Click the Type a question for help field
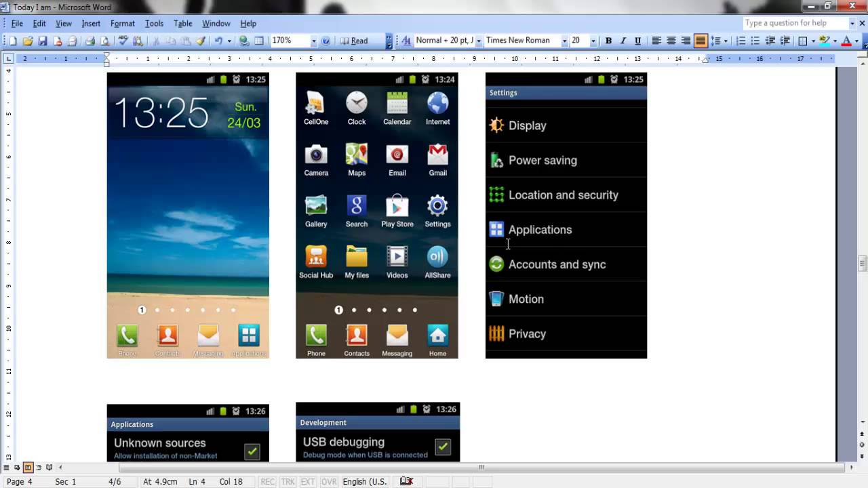Screen dimensions: 868x488 click(x=793, y=22)
